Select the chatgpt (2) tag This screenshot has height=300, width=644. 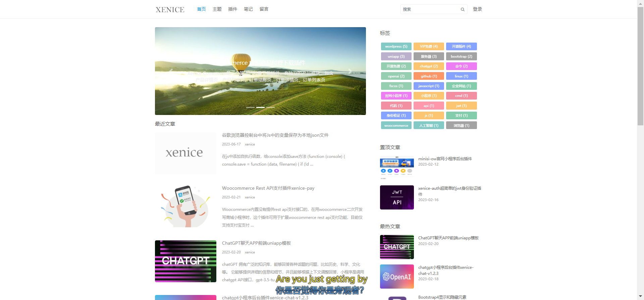(429, 66)
